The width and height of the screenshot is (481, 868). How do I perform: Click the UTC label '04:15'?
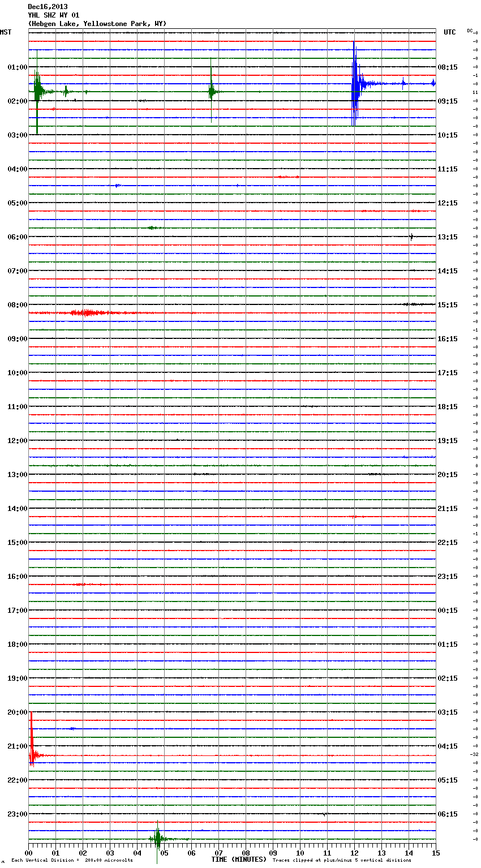tap(448, 746)
